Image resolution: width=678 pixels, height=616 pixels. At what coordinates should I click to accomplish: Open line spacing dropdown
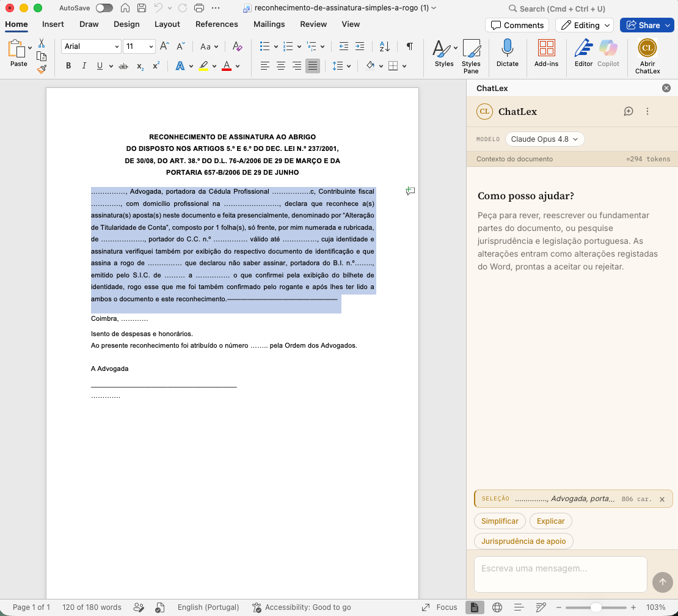pyautogui.click(x=341, y=66)
